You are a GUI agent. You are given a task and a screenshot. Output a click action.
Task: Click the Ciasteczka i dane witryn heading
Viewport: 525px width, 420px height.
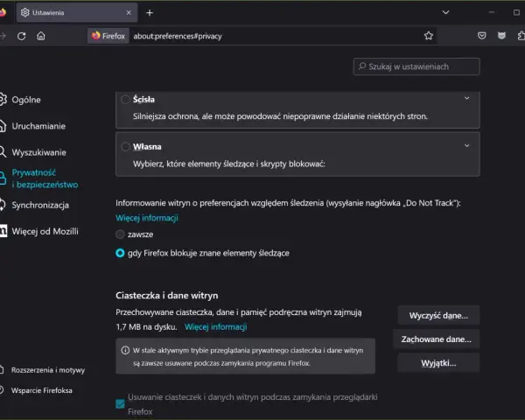pos(167,296)
